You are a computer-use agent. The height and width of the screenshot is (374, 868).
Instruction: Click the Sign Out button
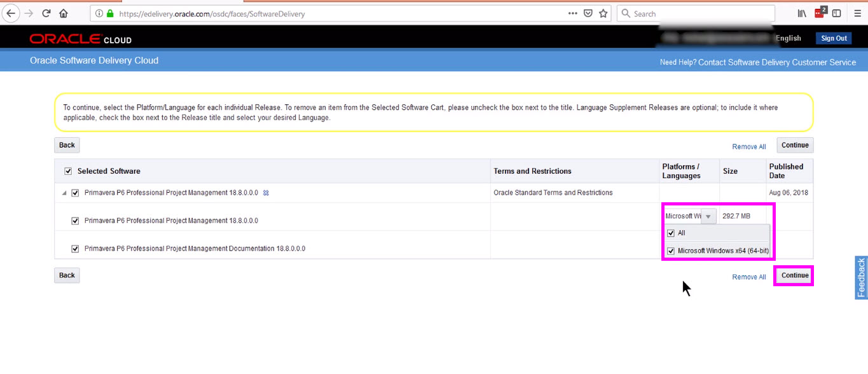tap(834, 38)
